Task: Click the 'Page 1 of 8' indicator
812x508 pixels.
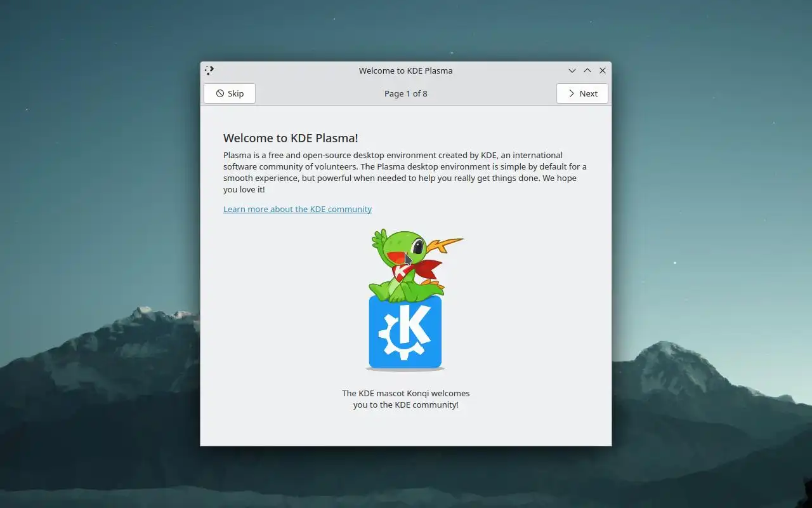Action: pyautogui.click(x=406, y=93)
